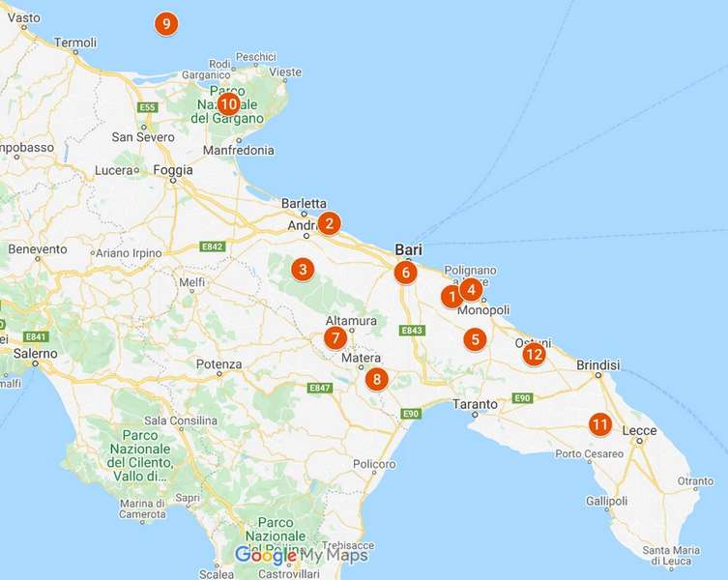Screen dimensions: 728x580
Task: Select the Taranto city label
Action: click(475, 404)
